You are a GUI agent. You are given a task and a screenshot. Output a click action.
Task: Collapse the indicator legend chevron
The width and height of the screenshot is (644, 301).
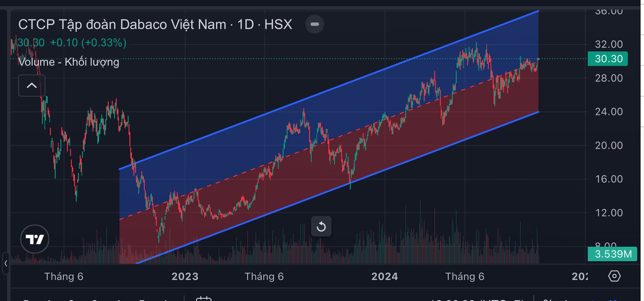32,86
